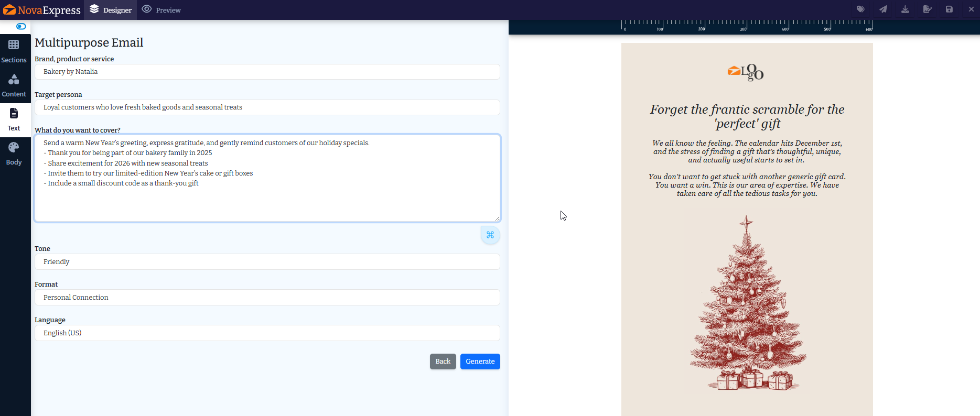Open the Content panel in sidebar
Viewport: 980px width, 416px height.
point(14,85)
